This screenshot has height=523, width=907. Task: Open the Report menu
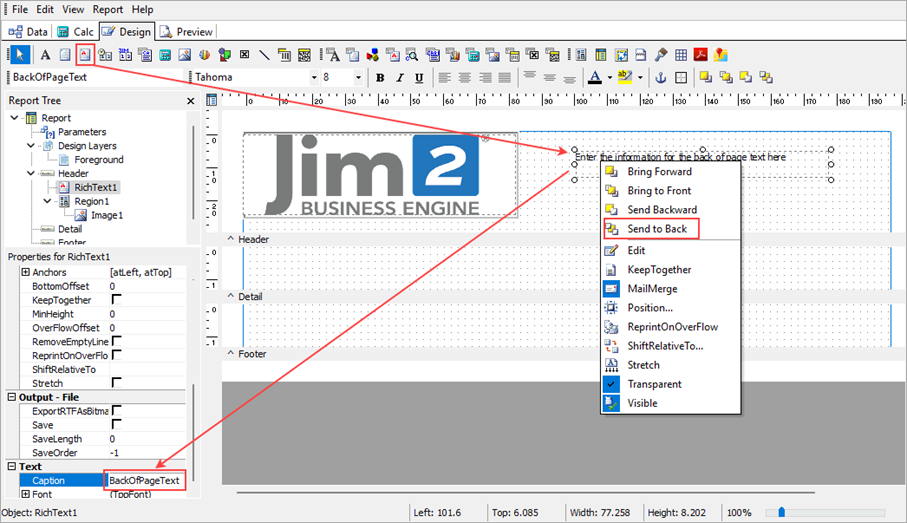107,9
